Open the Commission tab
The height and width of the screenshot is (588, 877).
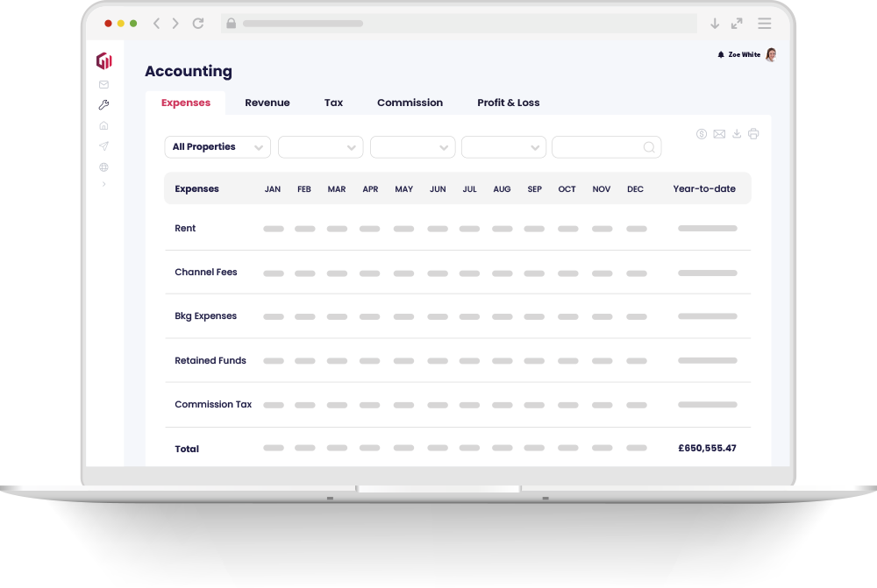click(410, 103)
